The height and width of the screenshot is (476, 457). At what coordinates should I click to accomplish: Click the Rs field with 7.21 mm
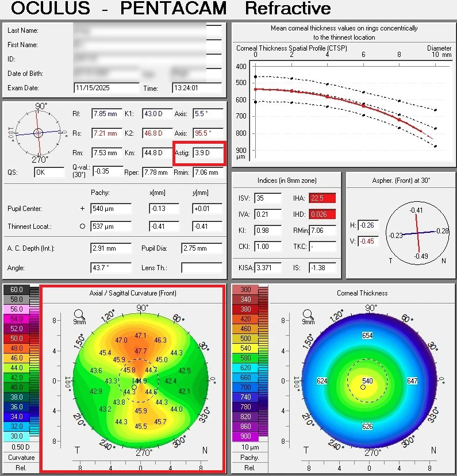pos(107,133)
